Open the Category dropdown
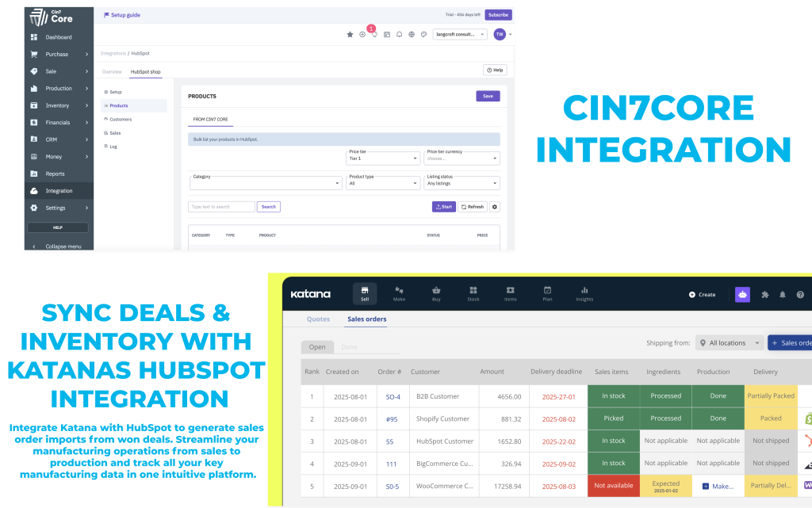The height and width of the screenshot is (508, 812). [x=265, y=182]
